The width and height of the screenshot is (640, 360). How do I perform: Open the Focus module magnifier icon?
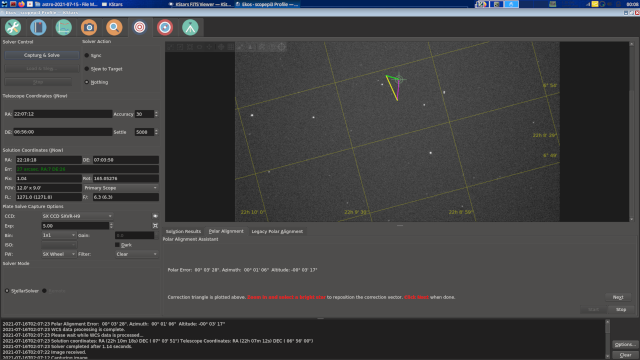(x=114, y=27)
